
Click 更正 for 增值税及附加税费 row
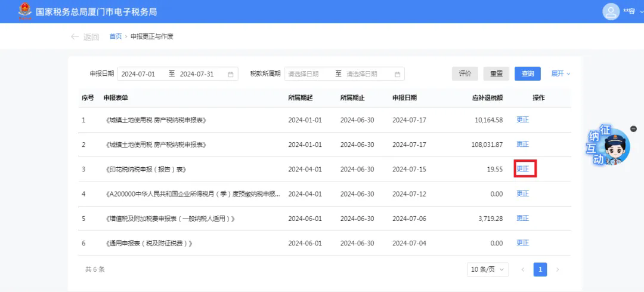point(523,219)
